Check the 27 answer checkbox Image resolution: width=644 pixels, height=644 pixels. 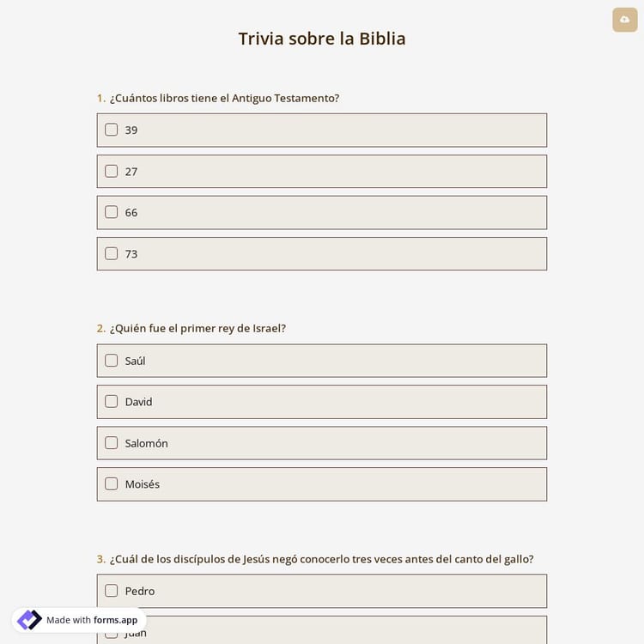pos(112,171)
